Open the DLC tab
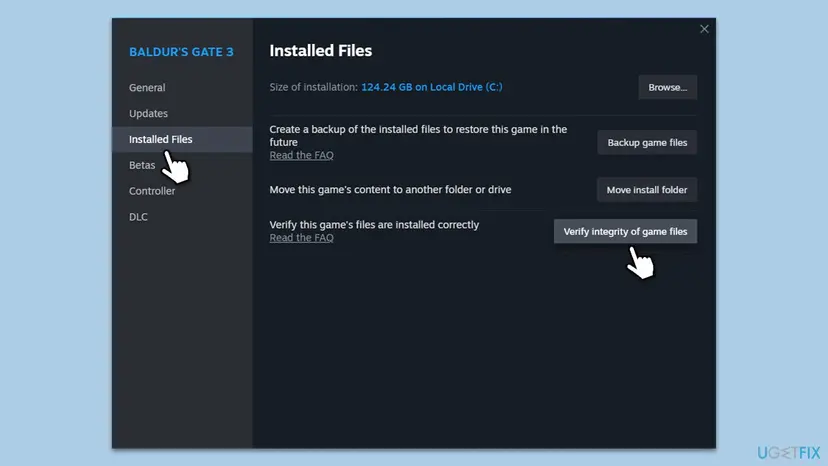This screenshot has height=466, width=828. [138, 217]
